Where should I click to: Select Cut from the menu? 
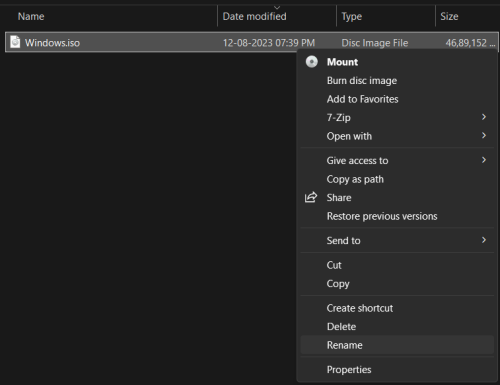click(397, 265)
